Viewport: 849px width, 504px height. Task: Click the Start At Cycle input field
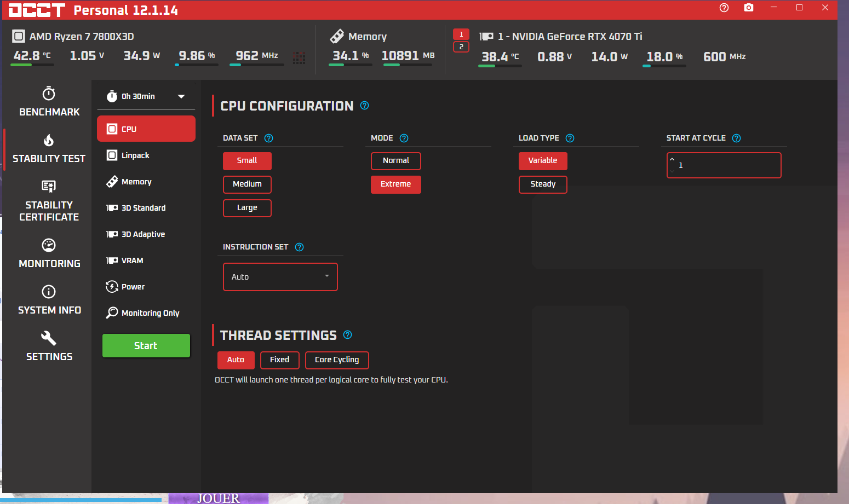pos(724,165)
